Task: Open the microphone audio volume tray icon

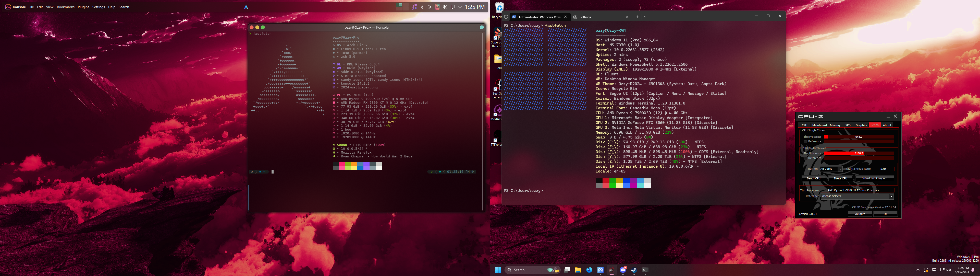Action: (445, 7)
